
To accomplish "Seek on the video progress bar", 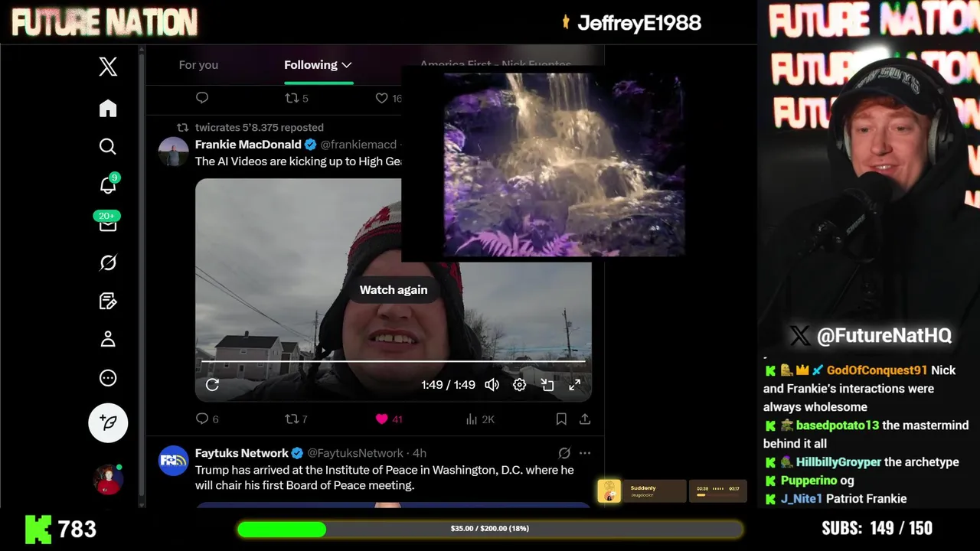I will [x=394, y=360].
